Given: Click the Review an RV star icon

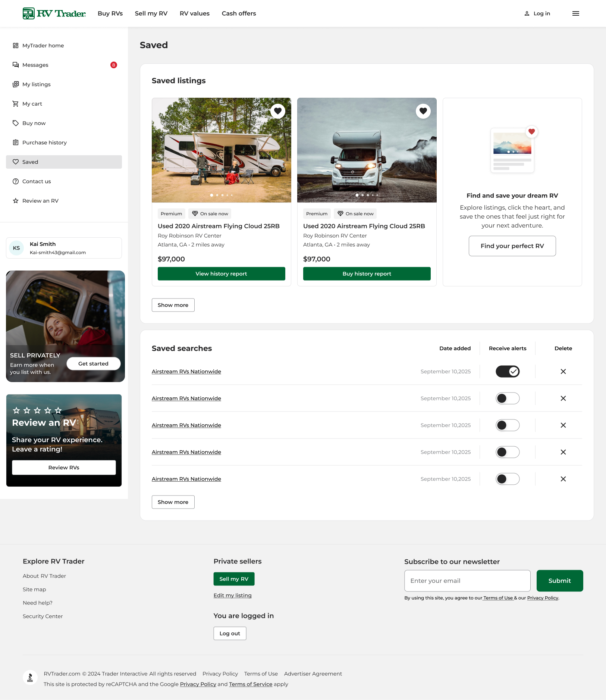Looking at the screenshot, I should point(16,201).
